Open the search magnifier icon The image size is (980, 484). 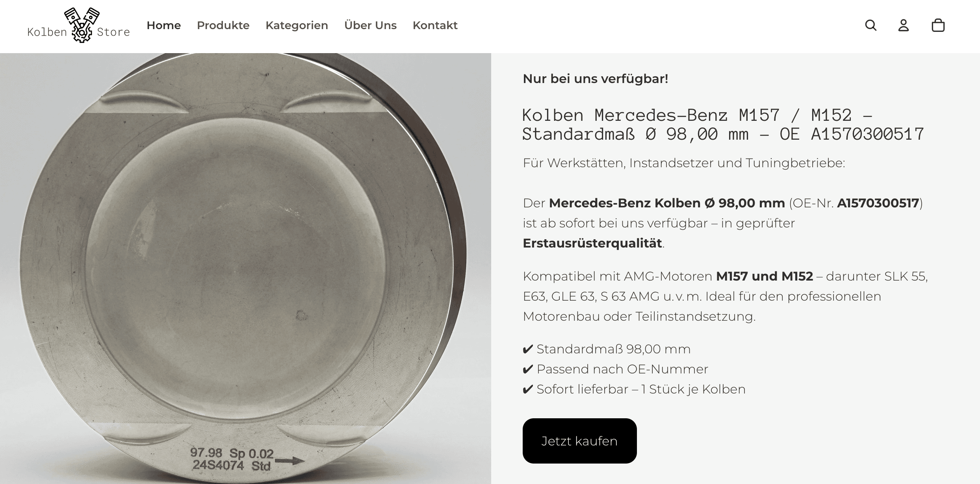pos(871,26)
